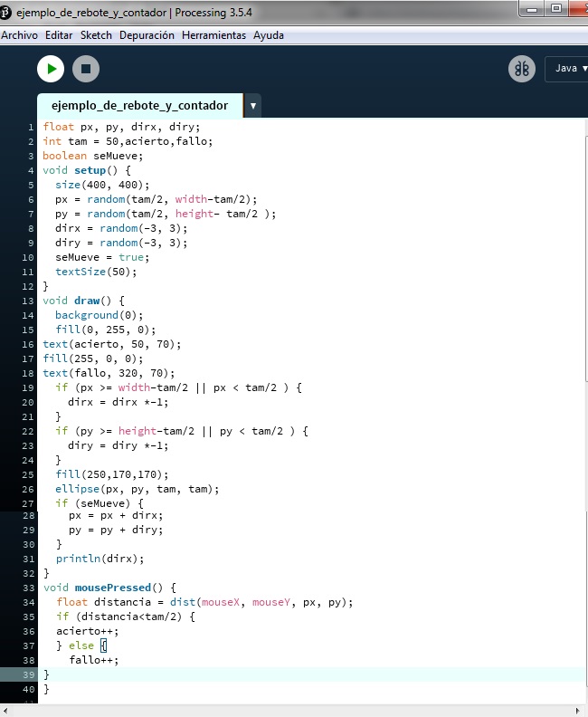Select the ejemplo_de_rebote_y_contador tab
The width and height of the screenshot is (588, 717).
click(139, 106)
